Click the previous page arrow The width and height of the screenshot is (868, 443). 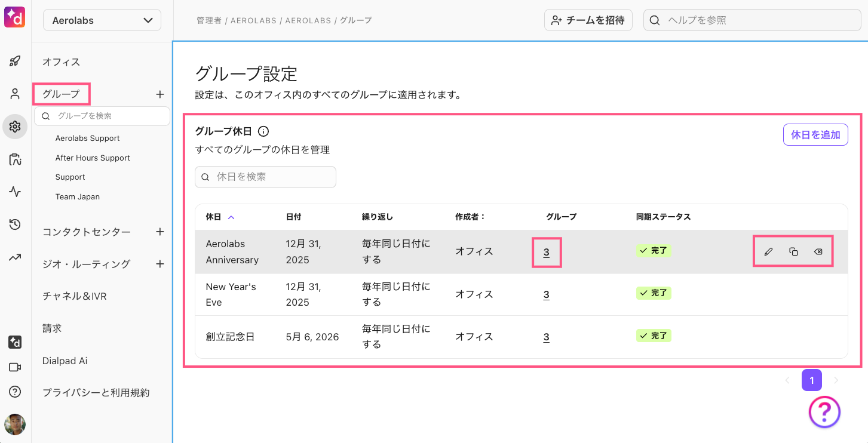coord(787,380)
